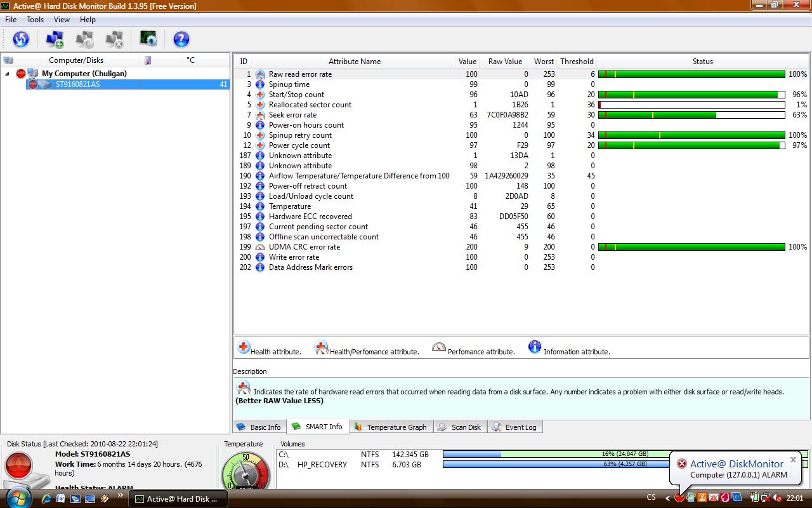Click the thermometer icon in tree header
This screenshot has width=812, height=508.
[x=148, y=60]
